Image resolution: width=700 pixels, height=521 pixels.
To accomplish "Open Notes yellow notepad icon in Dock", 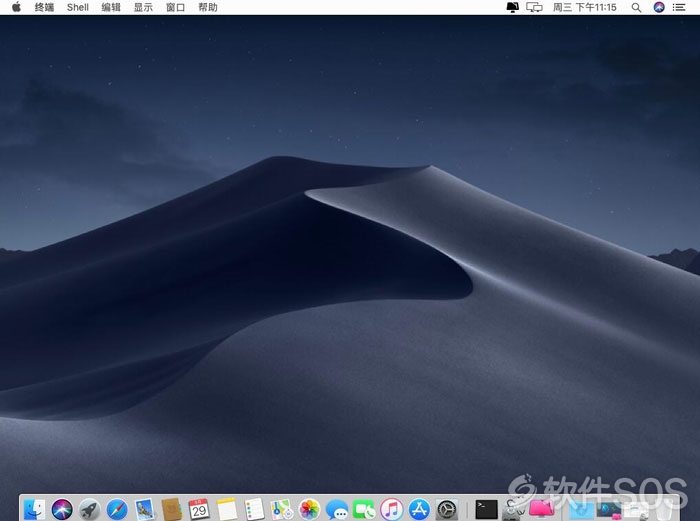I will point(227,509).
